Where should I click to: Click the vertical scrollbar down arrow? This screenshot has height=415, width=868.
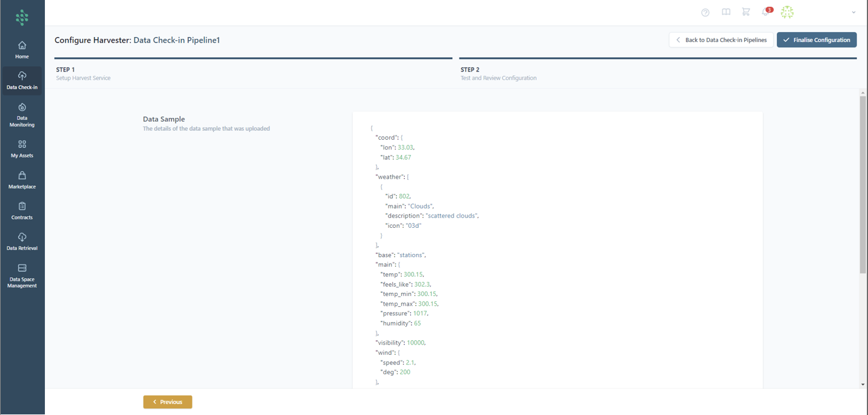863,385
